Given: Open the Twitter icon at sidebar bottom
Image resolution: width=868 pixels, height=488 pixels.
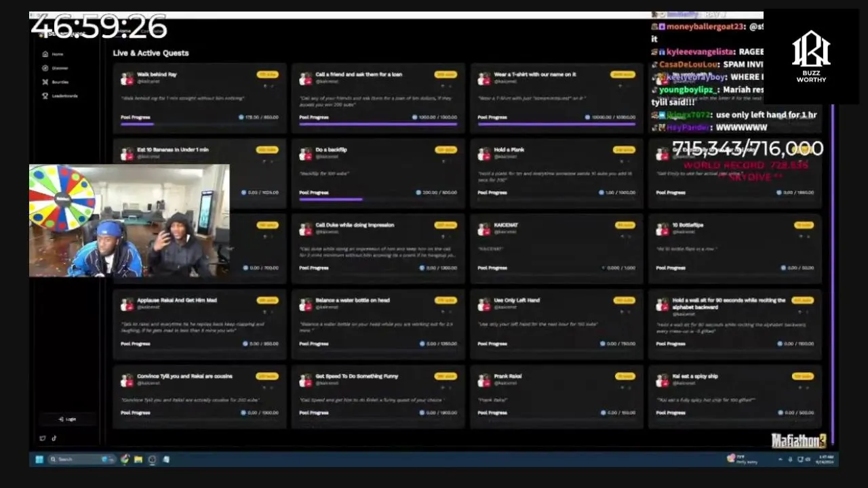Looking at the screenshot, I should tap(43, 438).
